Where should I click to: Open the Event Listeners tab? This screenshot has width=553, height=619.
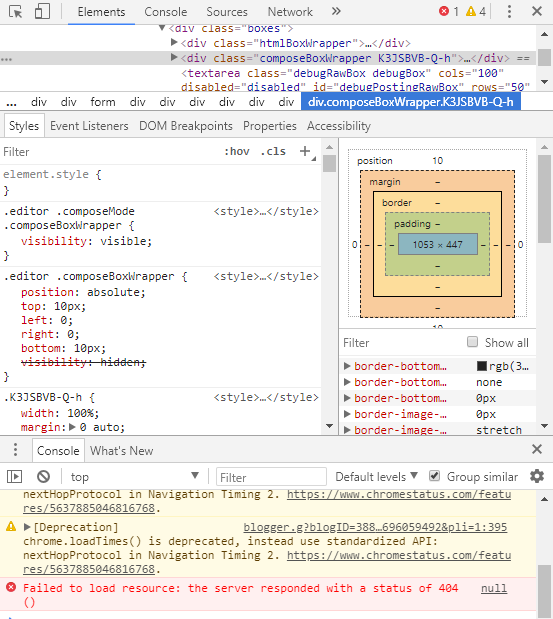point(89,126)
